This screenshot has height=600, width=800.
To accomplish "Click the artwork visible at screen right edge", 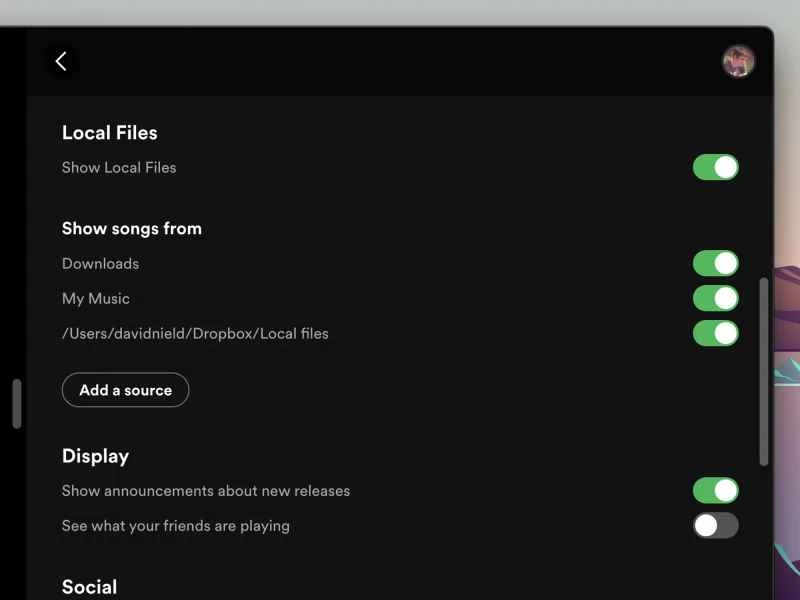I will pos(790,450).
